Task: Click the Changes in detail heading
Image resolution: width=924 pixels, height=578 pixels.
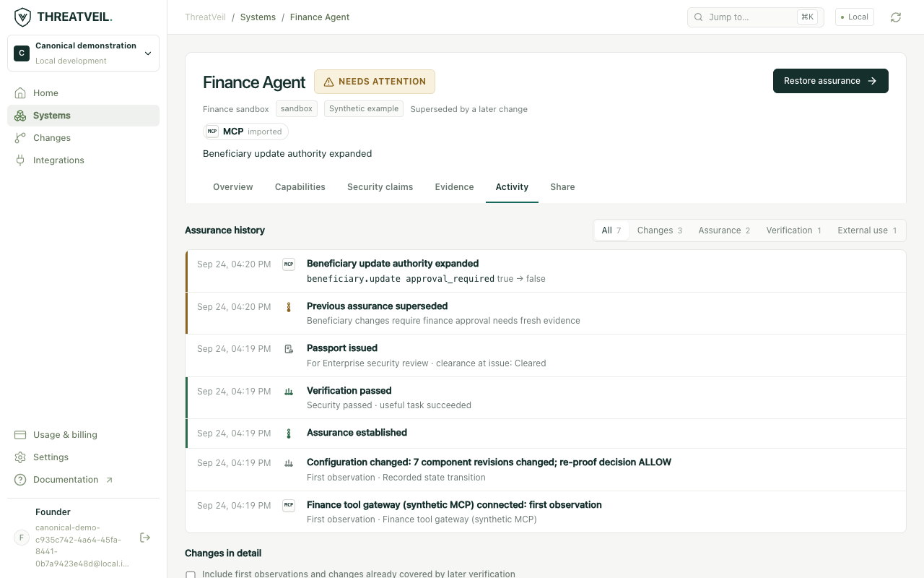Action: tap(223, 553)
